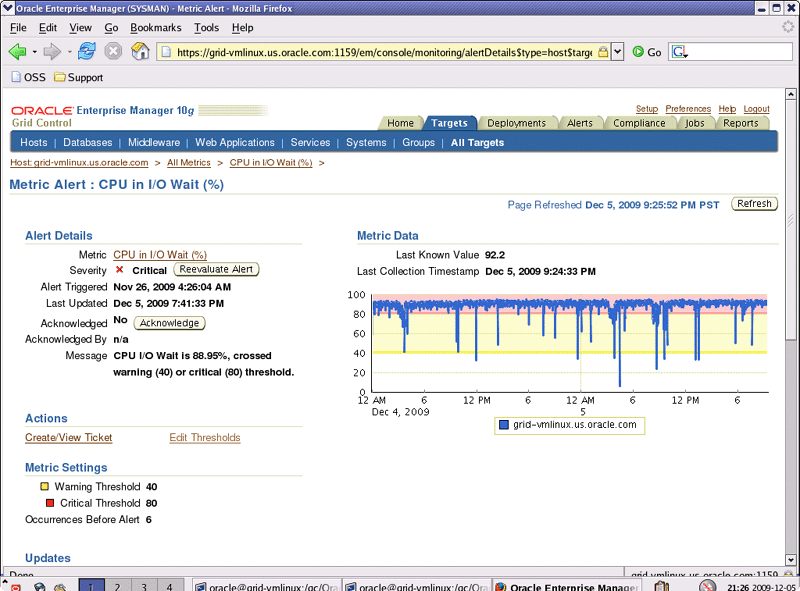Open the Compliance tab

point(639,123)
